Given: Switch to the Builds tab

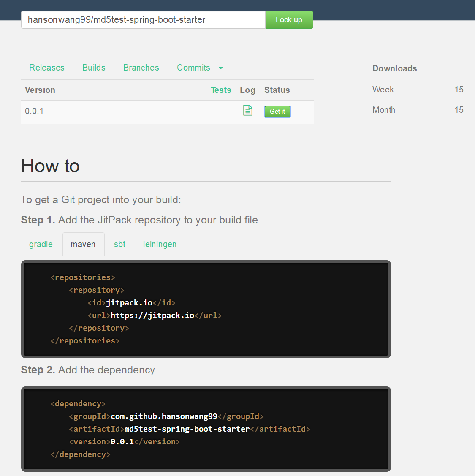Looking at the screenshot, I should [94, 68].
